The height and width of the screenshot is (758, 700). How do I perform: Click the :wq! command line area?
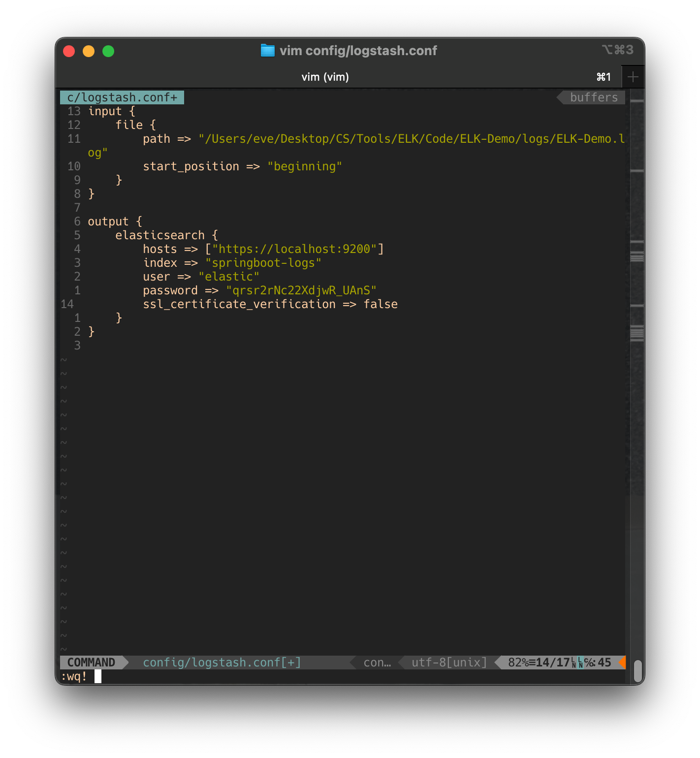(79, 676)
